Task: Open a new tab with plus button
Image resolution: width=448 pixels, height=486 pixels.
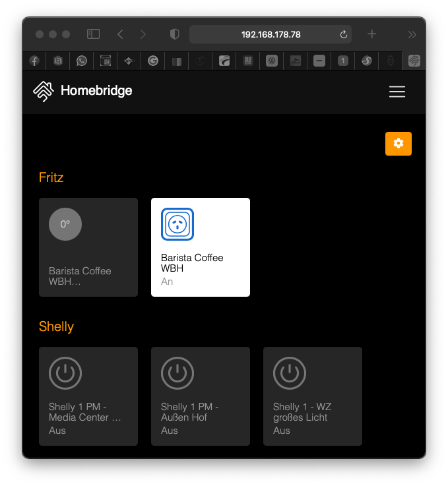Action: (x=372, y=34)
